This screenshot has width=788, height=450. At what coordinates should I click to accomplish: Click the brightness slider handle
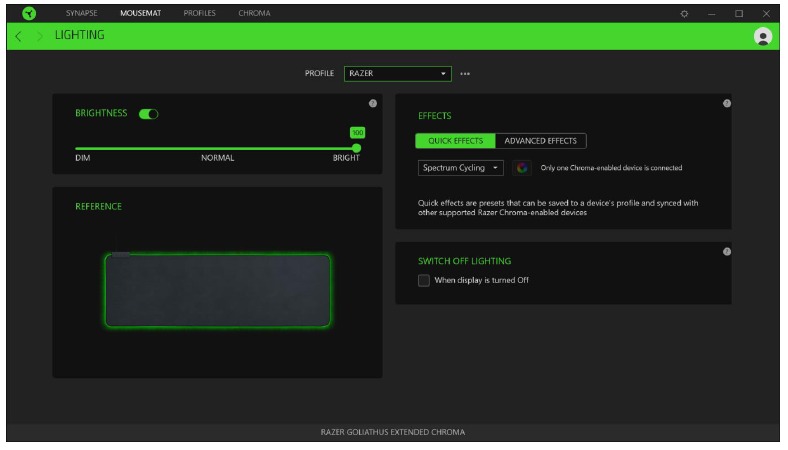tap(356, 148)
